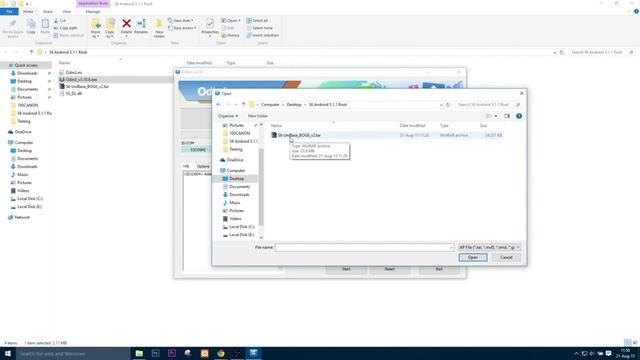Viewport: 640px width, 360px height.
Task: Switch to the Share ribbon tab
Action: pos(48,12)
